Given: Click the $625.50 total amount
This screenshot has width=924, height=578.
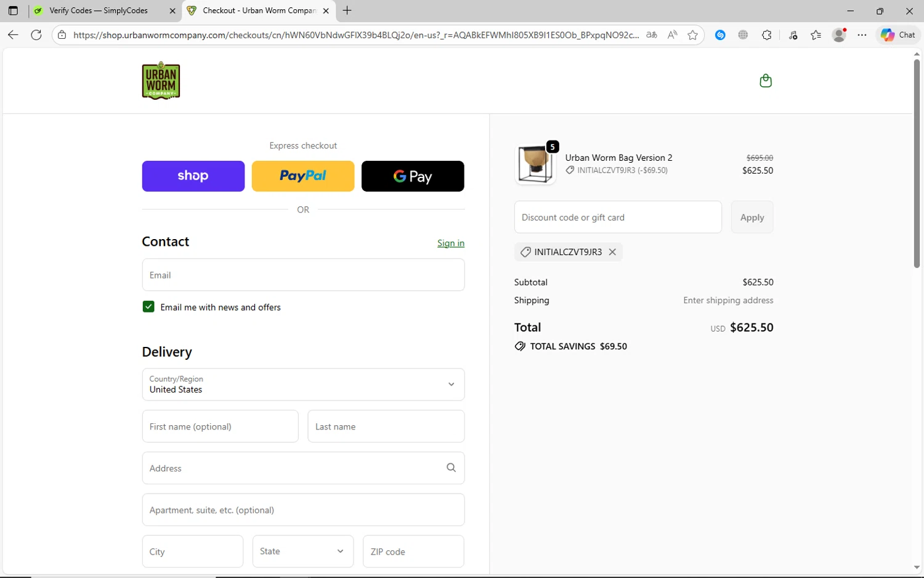Looking at the screenshot, I should pyautogui.click(x=752, y=327).
